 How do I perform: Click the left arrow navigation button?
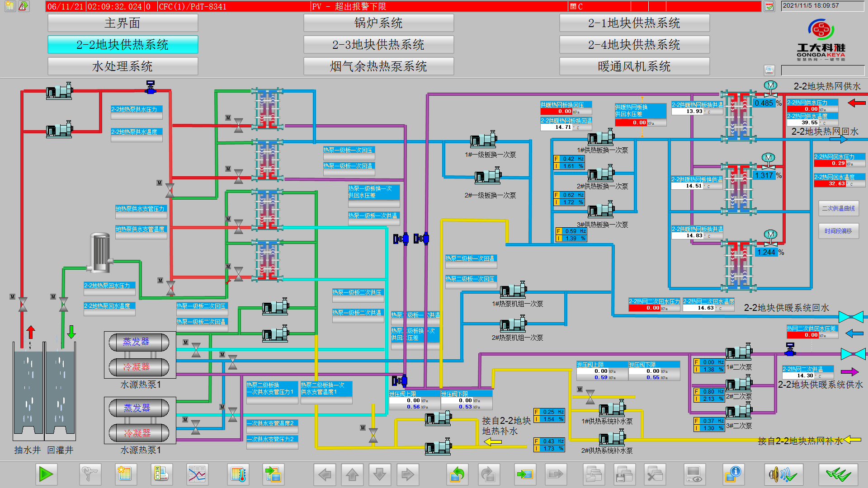[x=325, y=474]
